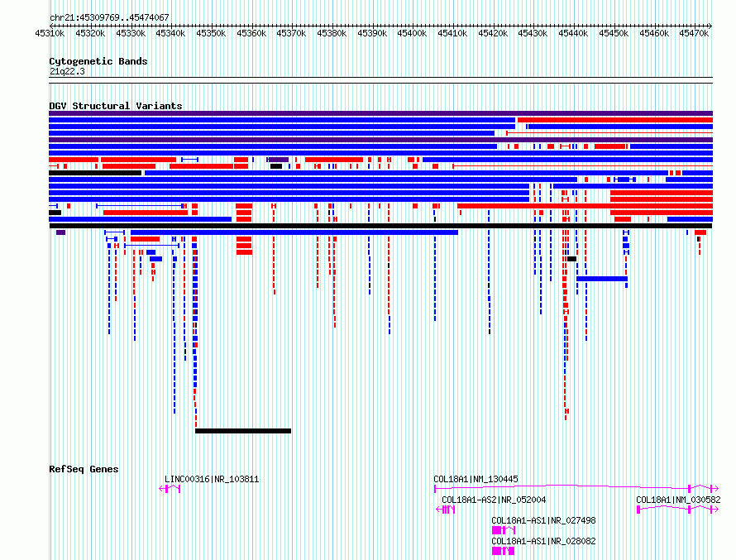The width and height of the screenshot is (736, 560).
Task: Click the 45470k ruler tick label
Action: point(693,33)
